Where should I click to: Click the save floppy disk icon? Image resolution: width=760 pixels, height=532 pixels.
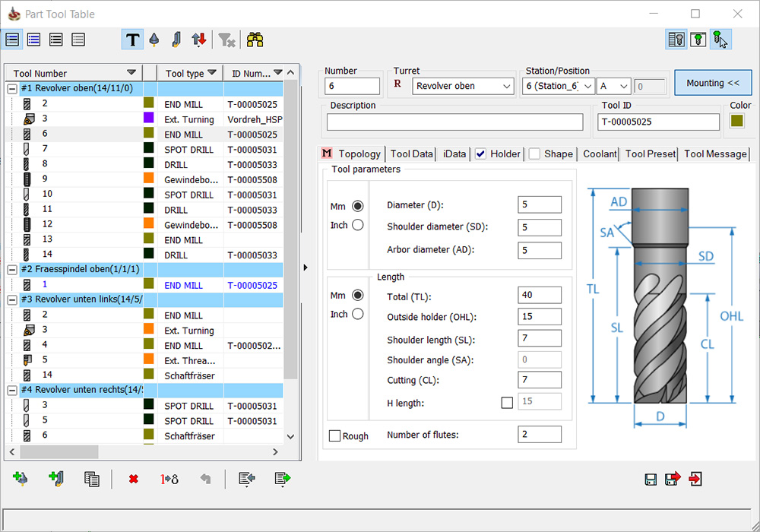coord(651,480)
